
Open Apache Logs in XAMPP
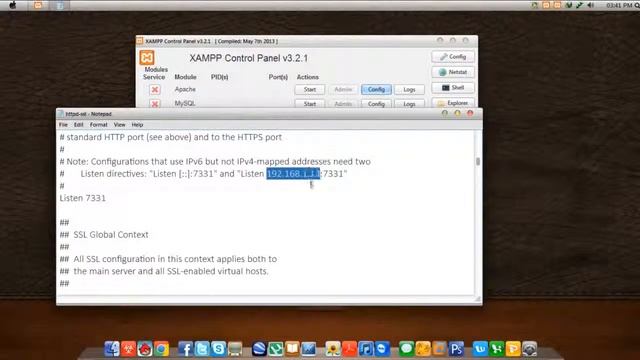[409, 89]
